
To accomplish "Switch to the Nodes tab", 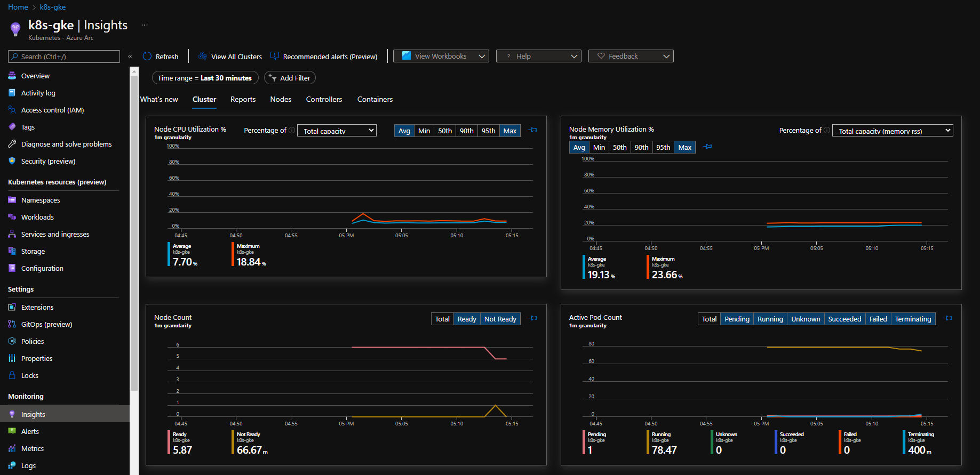I will [x=281, y=99].
